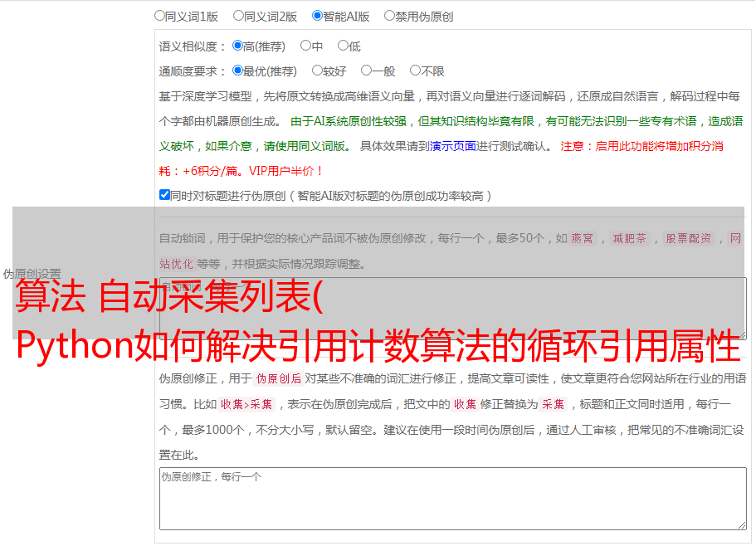Choose the 同义词2版 mode
The width and height of the screenshot is (756, 546).
pyautogui.click(x=238, y=15)
